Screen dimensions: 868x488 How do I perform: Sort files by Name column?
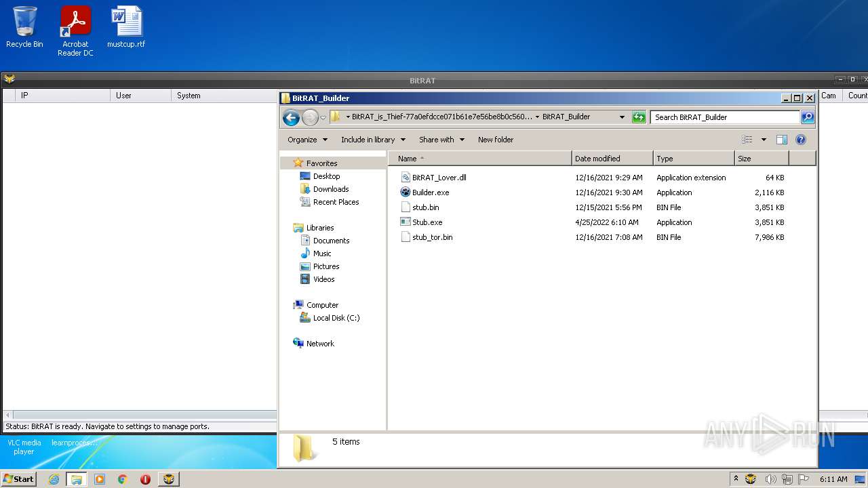coord(480,159)
